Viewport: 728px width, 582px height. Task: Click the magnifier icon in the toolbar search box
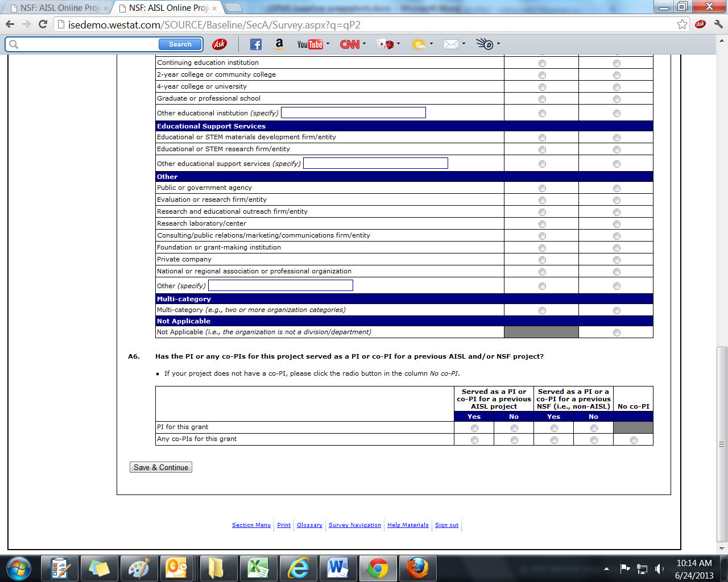14,44
